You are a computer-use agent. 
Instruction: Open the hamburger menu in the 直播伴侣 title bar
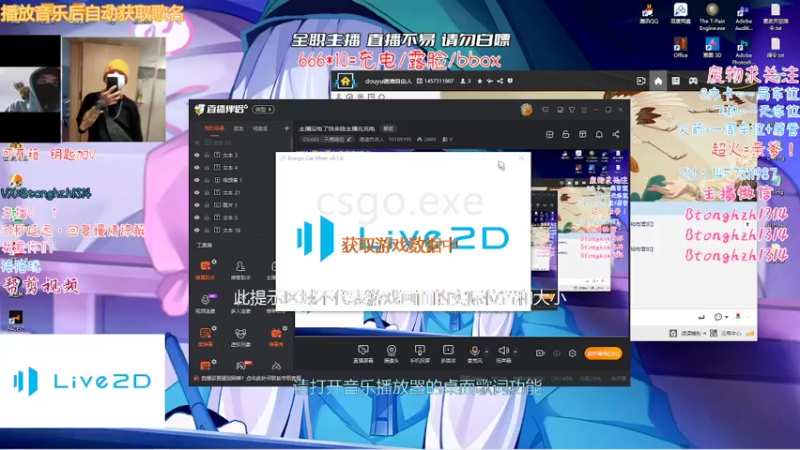coord(584,110)
